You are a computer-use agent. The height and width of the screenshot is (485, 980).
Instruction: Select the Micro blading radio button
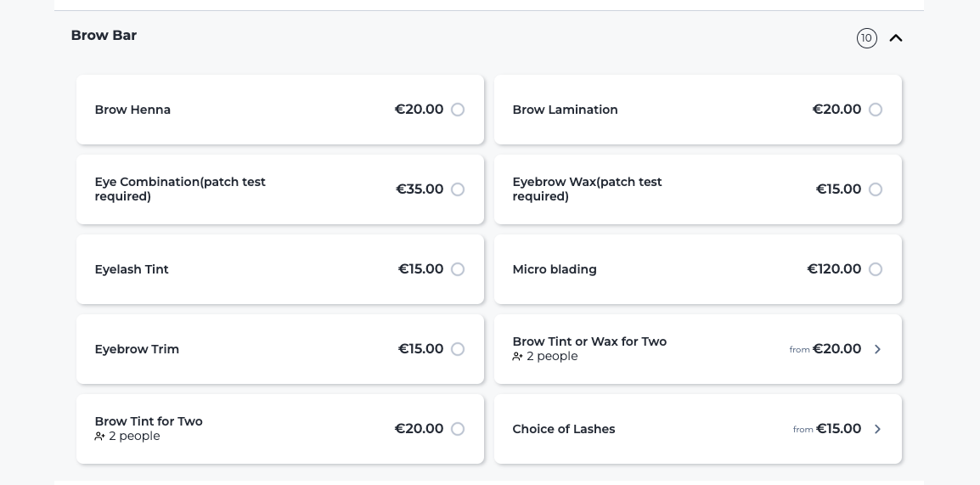click(x=875, y=269)
